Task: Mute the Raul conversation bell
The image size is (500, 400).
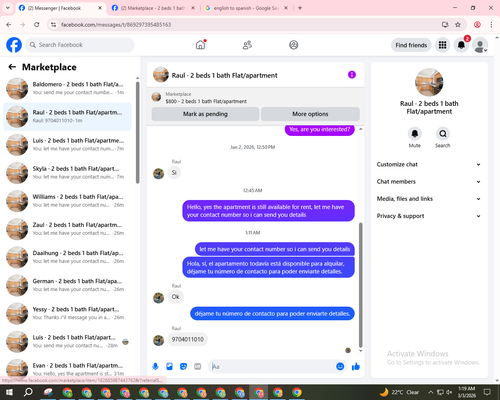Action: click(414, 134)
